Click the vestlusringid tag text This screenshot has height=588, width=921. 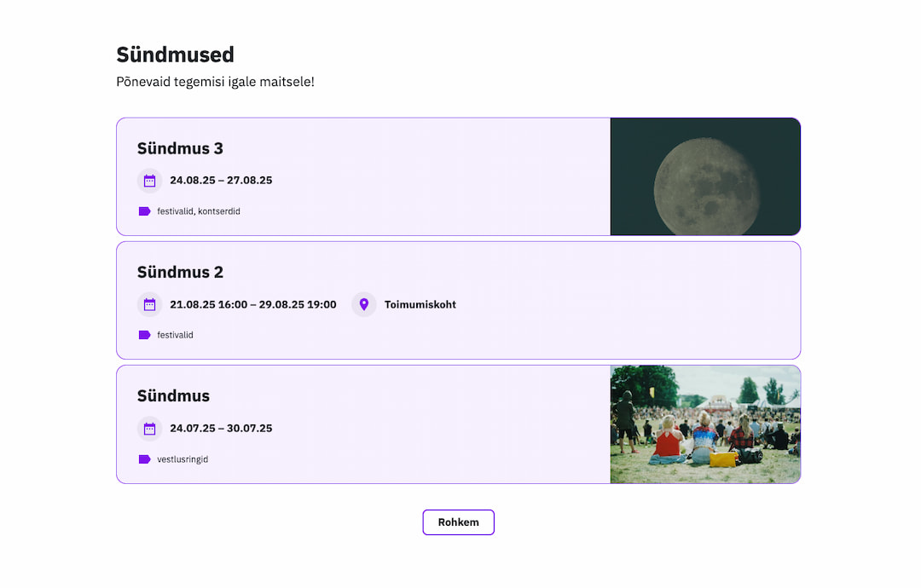182,459
